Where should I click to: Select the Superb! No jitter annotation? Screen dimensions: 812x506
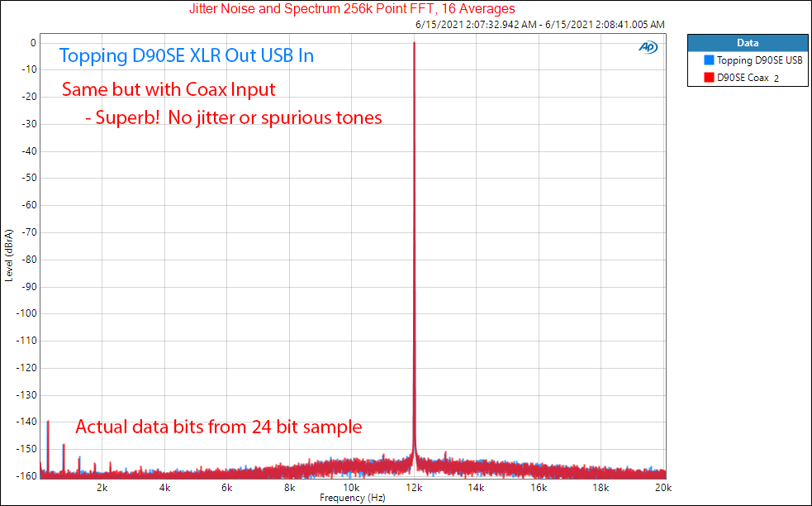234,117
